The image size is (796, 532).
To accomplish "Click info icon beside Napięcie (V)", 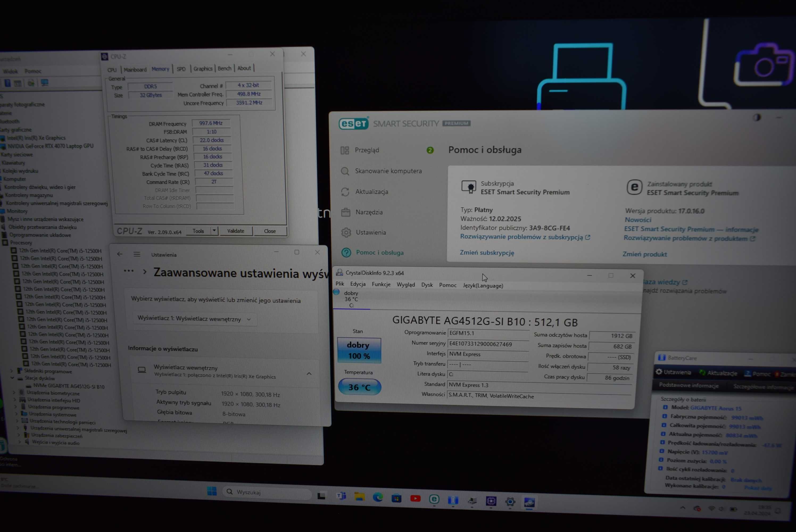I will [662, 451].
